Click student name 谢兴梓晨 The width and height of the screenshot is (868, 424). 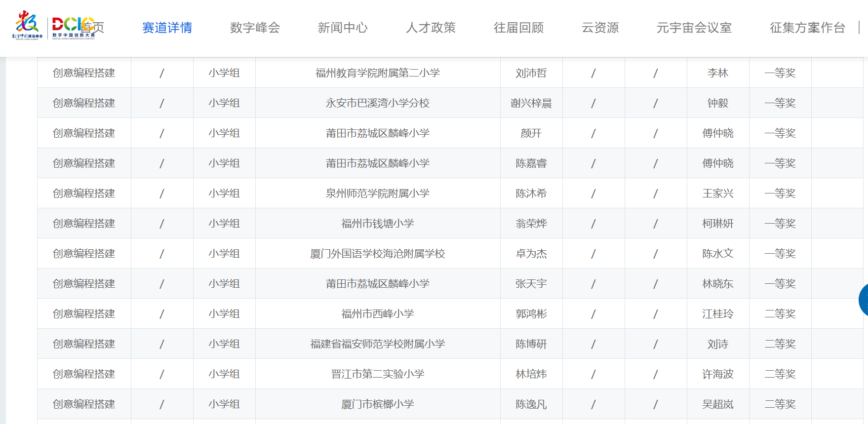(x=531, y=103)
